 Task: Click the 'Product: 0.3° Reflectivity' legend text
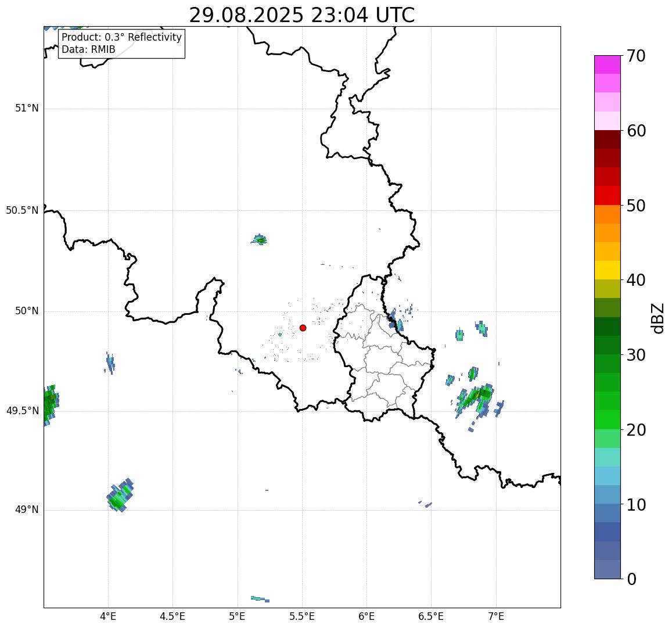(x=122, y=37)
